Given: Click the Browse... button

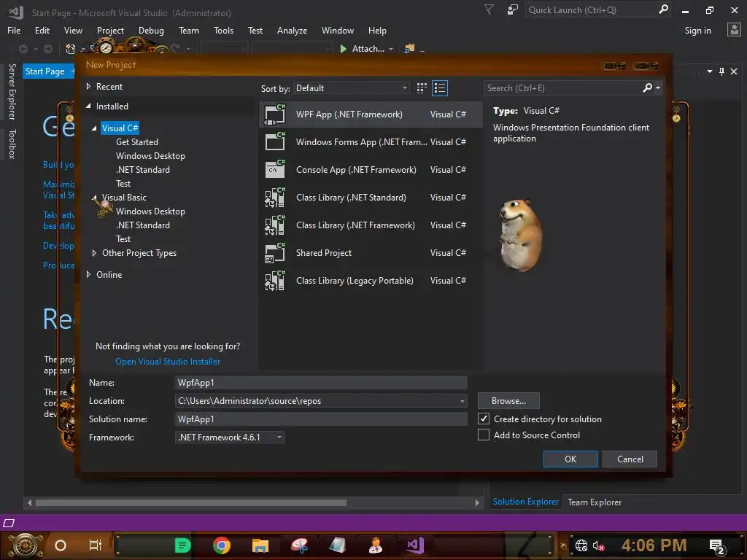Looking at the screenshot, I should pyautogui.click(x=508, y=401).
